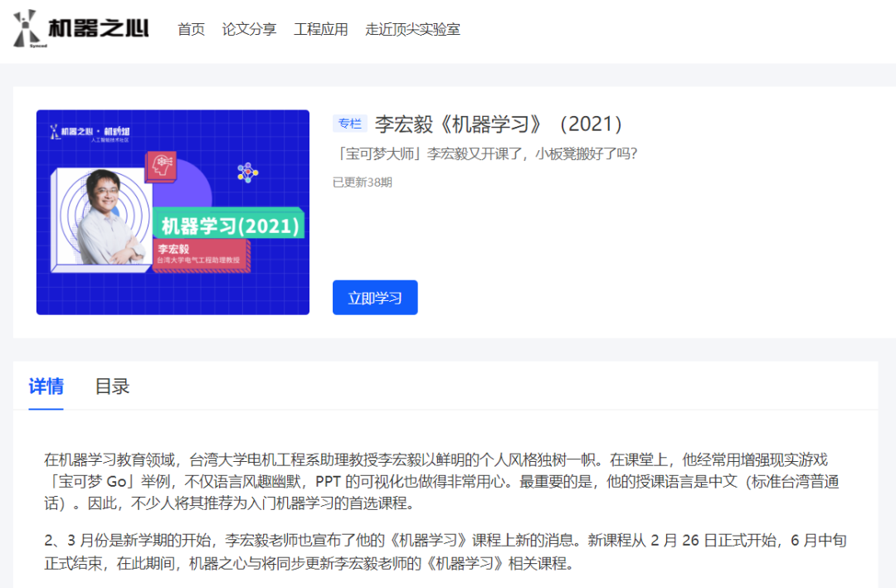Click the title 李宏毅《机器学习》(2021)
The width and height of the screenshot is (896, 588).
(499, 124)
